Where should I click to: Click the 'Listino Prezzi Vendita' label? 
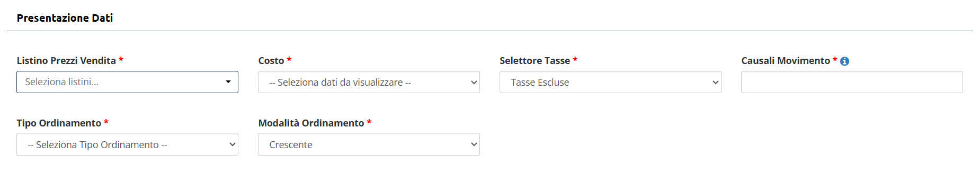click(66, 61)
